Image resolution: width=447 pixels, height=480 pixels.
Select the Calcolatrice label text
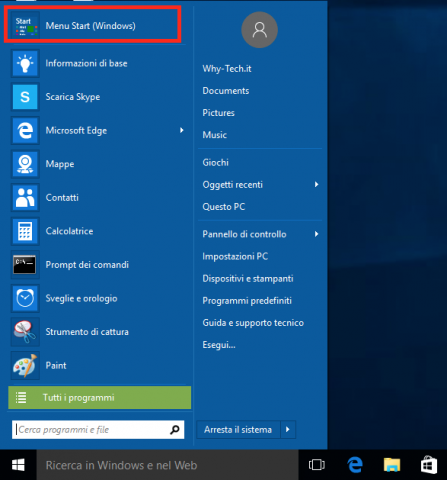point(69,231)
